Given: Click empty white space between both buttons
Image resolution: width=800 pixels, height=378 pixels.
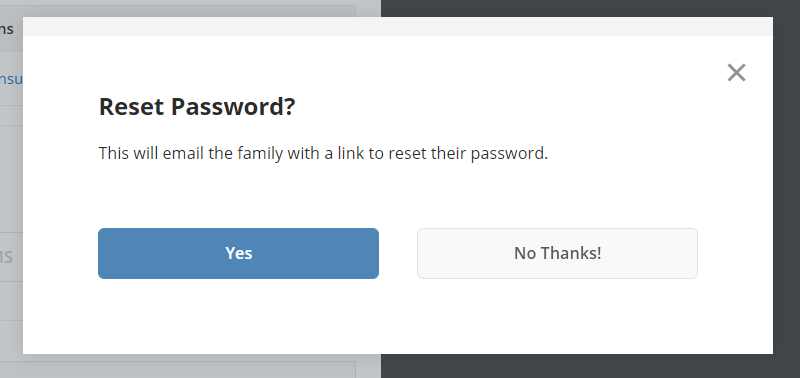Looking at the screenshot, I should [398, 254].
